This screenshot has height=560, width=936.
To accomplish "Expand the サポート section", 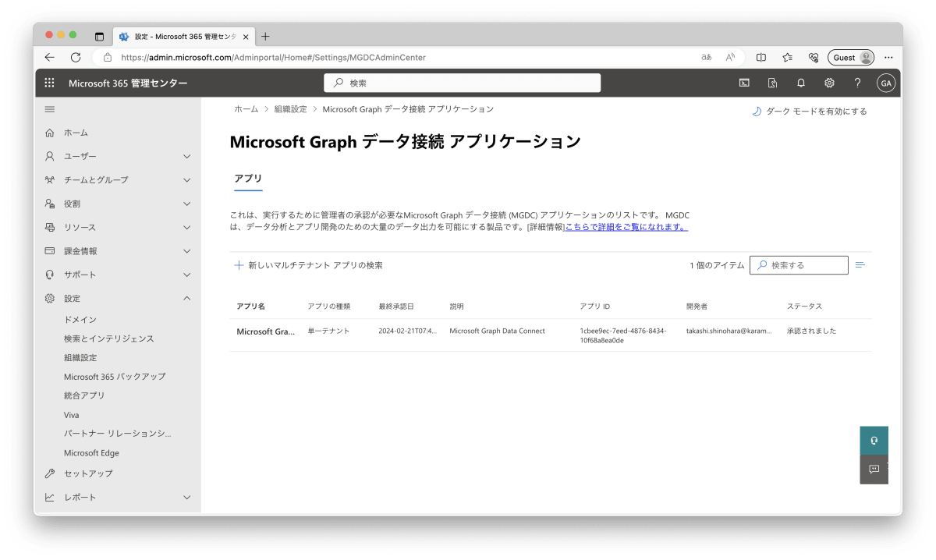I will (186, 275).
